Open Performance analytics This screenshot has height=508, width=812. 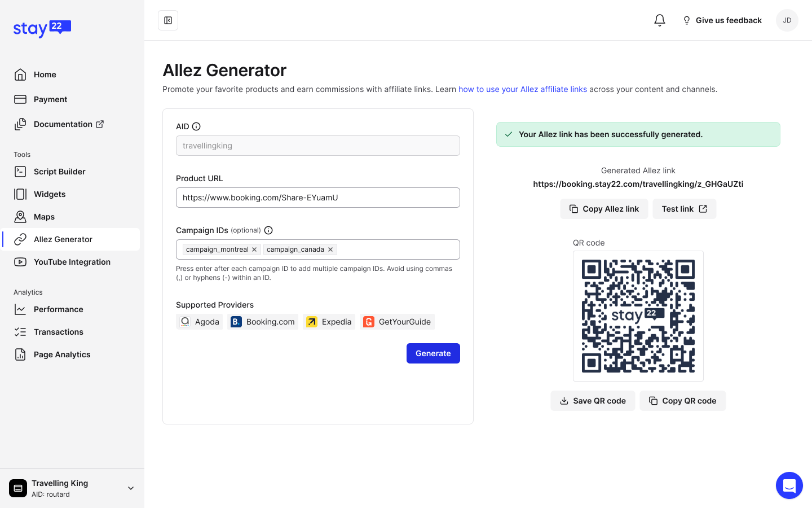point(58,309)
